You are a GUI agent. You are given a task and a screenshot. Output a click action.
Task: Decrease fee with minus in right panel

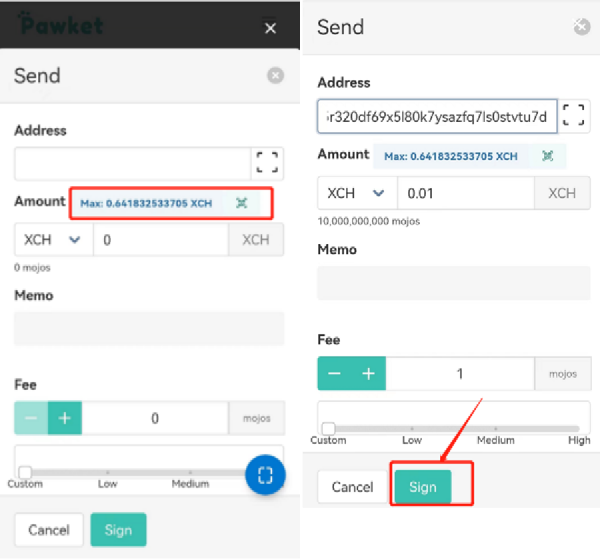pos(334,373)
